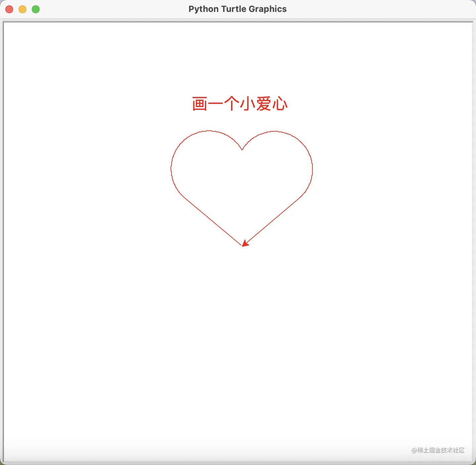Click the red close button

click(9, 9)
